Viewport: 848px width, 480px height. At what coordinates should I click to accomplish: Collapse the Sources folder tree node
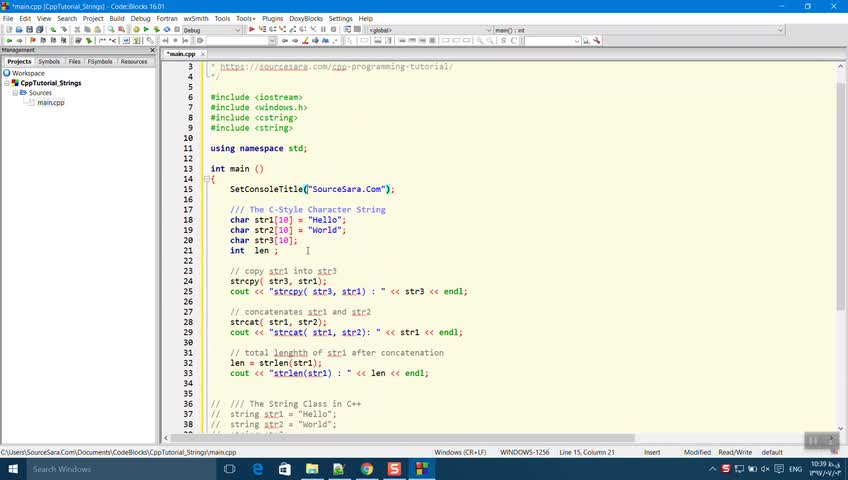[16, 93]
